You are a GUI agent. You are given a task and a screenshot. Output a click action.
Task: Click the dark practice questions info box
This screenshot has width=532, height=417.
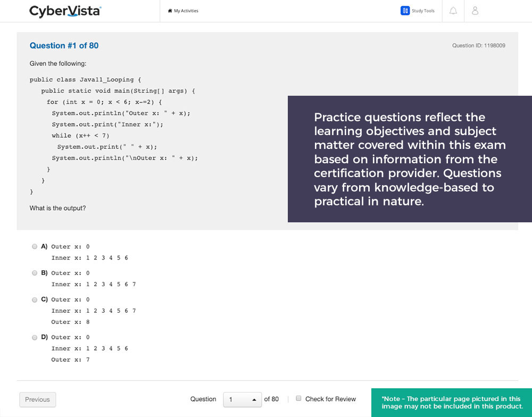410,159
